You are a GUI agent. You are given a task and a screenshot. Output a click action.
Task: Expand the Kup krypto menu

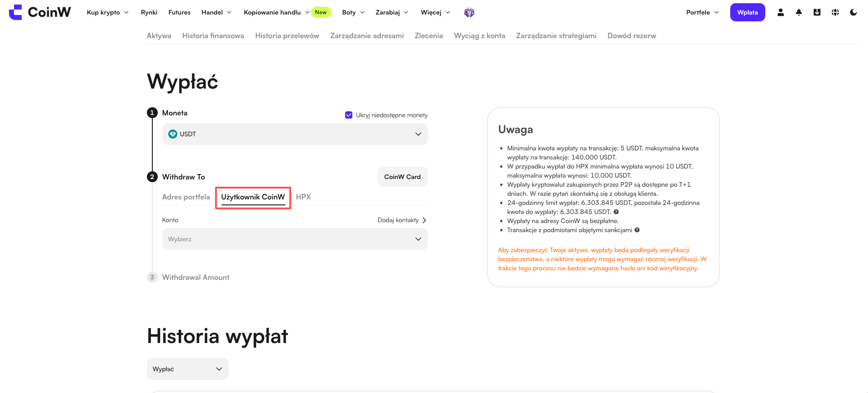108,12
